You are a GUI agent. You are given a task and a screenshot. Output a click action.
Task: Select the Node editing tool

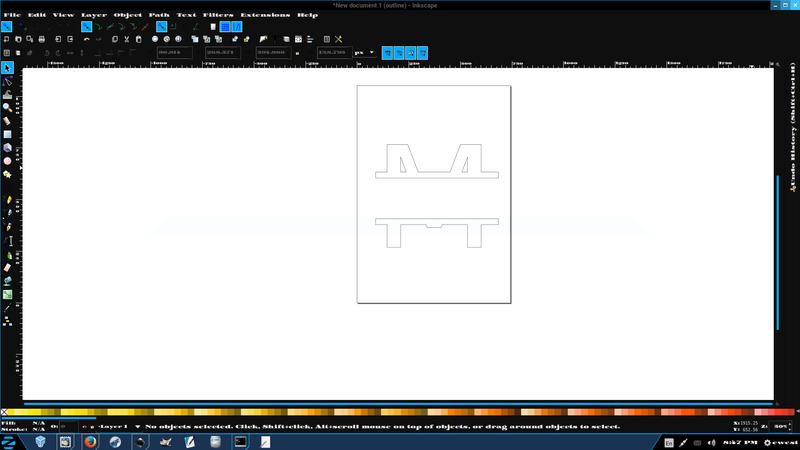tap(7, 82)
